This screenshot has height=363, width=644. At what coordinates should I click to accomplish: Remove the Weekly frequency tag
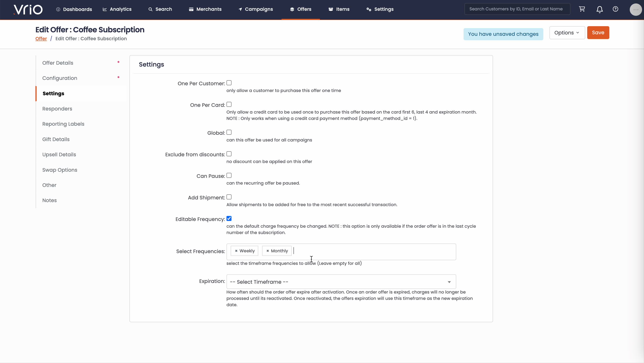tap(236, 251)
